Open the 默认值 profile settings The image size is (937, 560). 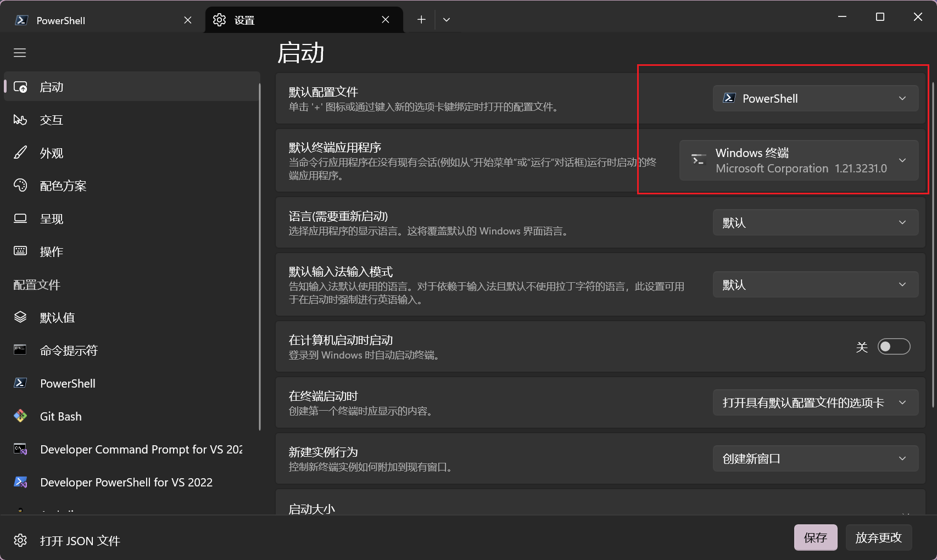(x=131, y=317)
